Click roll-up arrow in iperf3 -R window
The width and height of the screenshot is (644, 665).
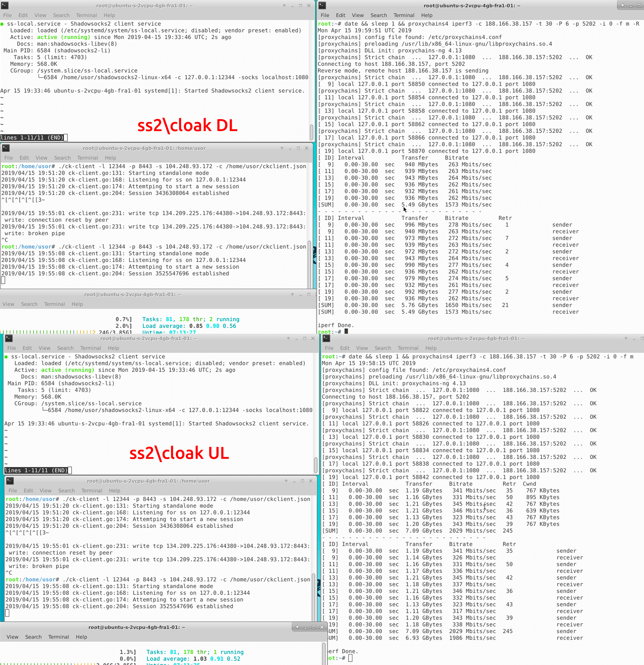[623, 6]
